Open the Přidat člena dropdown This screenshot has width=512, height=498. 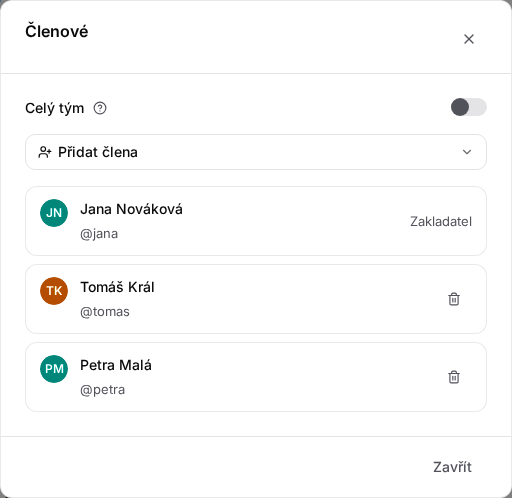click(x=256, y=152)
